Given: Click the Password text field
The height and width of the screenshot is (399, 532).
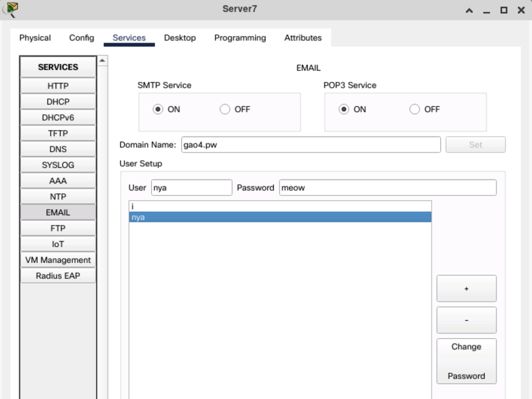Looking at the screenshot, I should [x=387, y=188].
